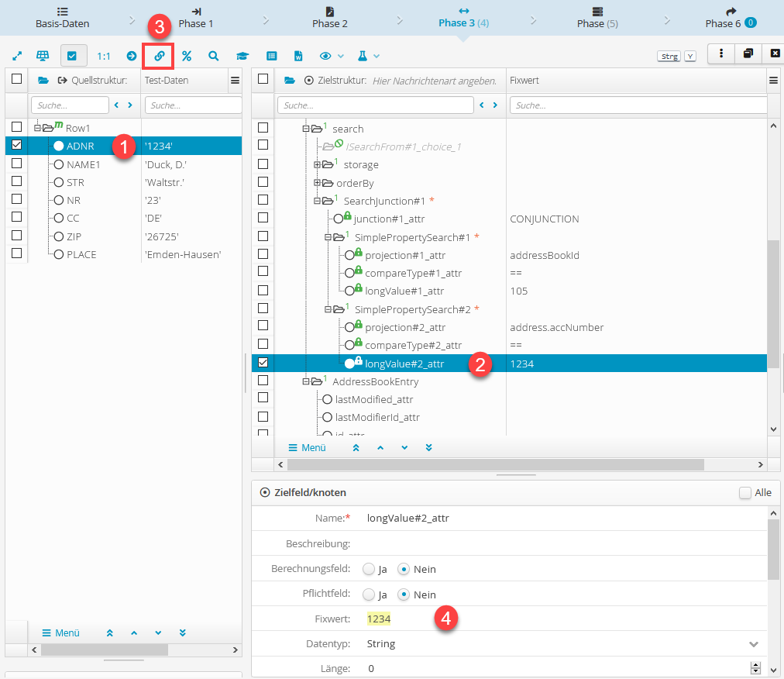Image resolution: width=784 pixels, height=679 pixels.
Task: Click the copy windows icon button
Action: click(748, 53)
